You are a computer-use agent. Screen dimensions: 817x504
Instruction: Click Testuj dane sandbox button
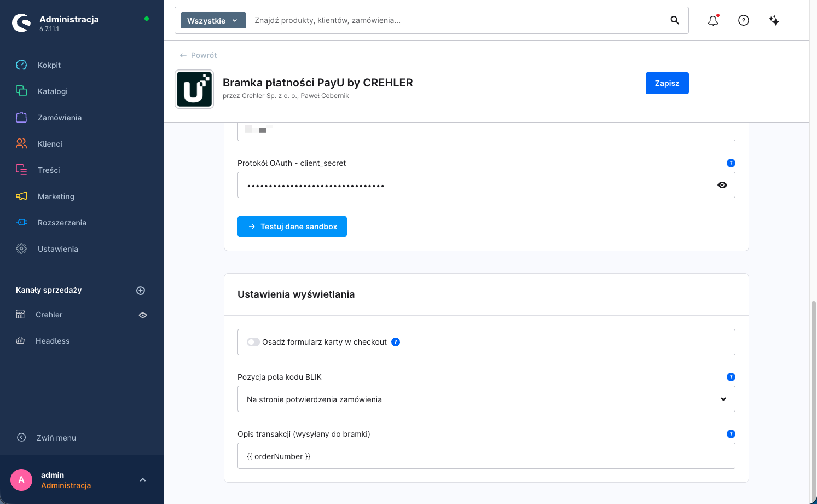[292, 227]
